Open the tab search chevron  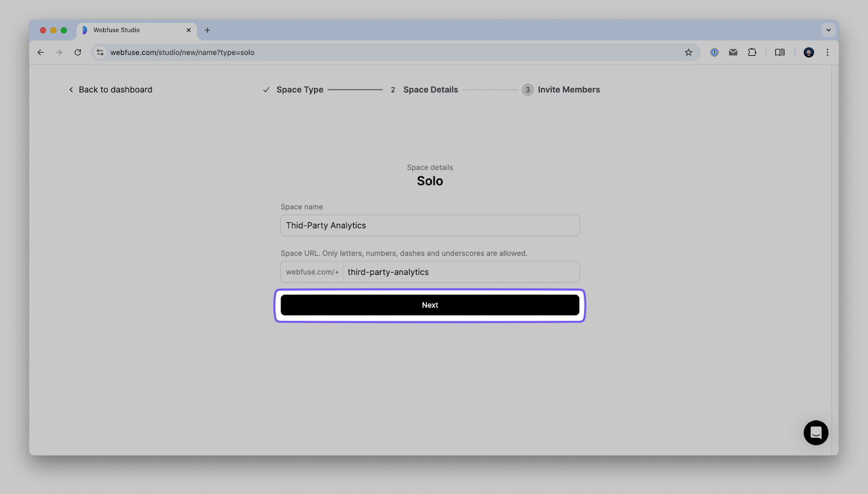[x=827, y=30]
